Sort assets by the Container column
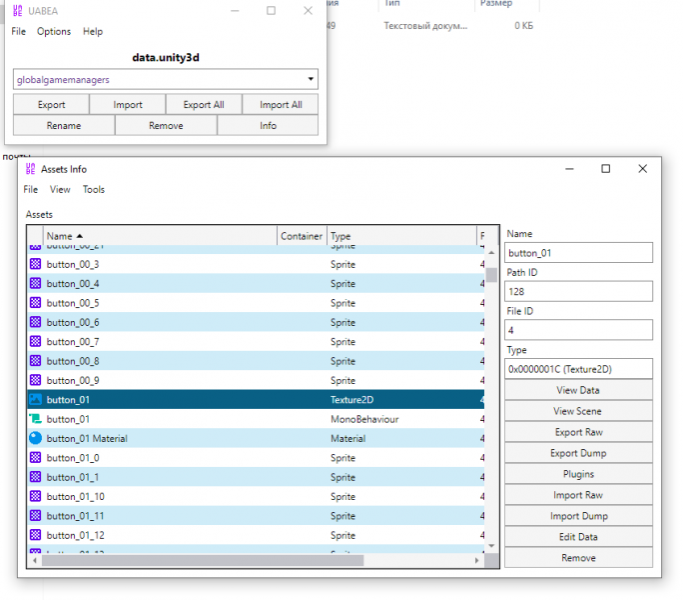Viewport: 683px width, 600px height. coord(301,236)
